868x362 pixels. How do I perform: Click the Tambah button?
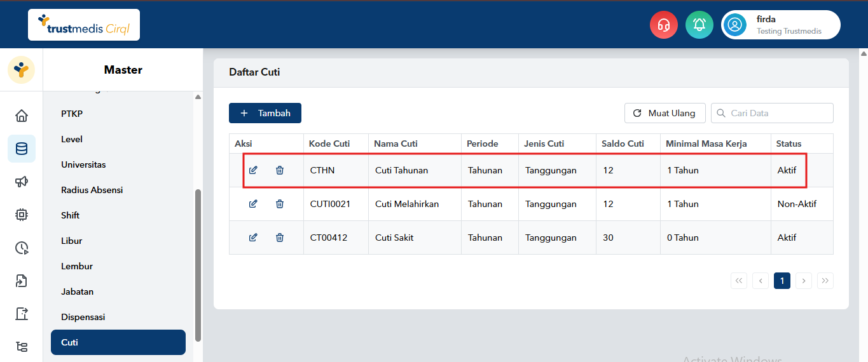(x=265, y=113)
